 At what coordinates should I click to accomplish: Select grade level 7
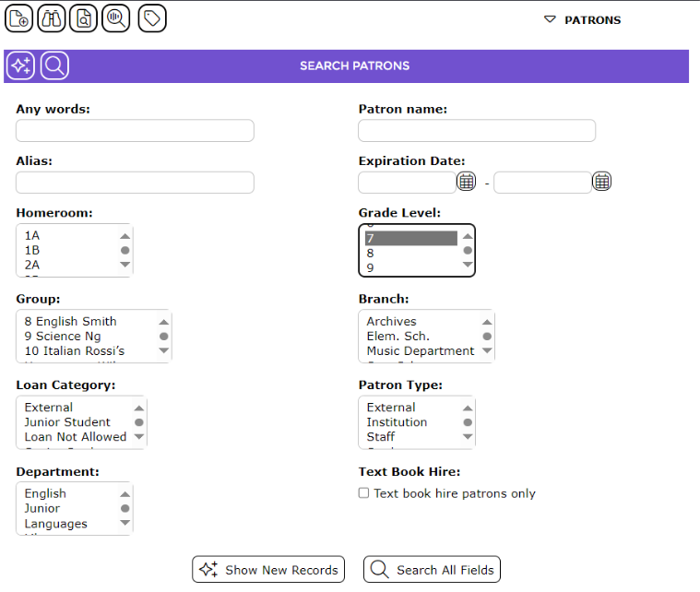pos(411,239)
